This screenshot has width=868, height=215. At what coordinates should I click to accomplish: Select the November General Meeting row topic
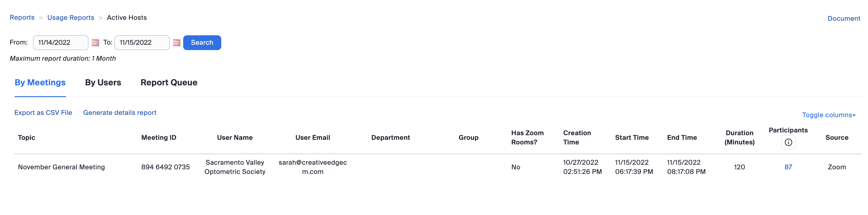61,167
